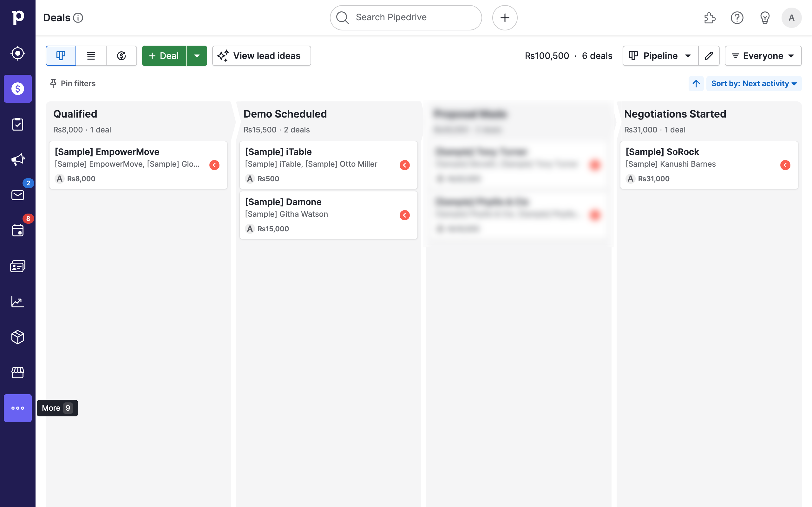Open Campaigns using the megaphone icon
The height and width of the screenshot is (507, 812).
point(17,159)
